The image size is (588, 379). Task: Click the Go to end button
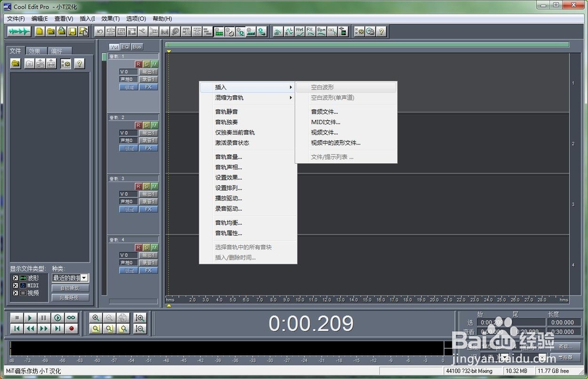(58, 329)
